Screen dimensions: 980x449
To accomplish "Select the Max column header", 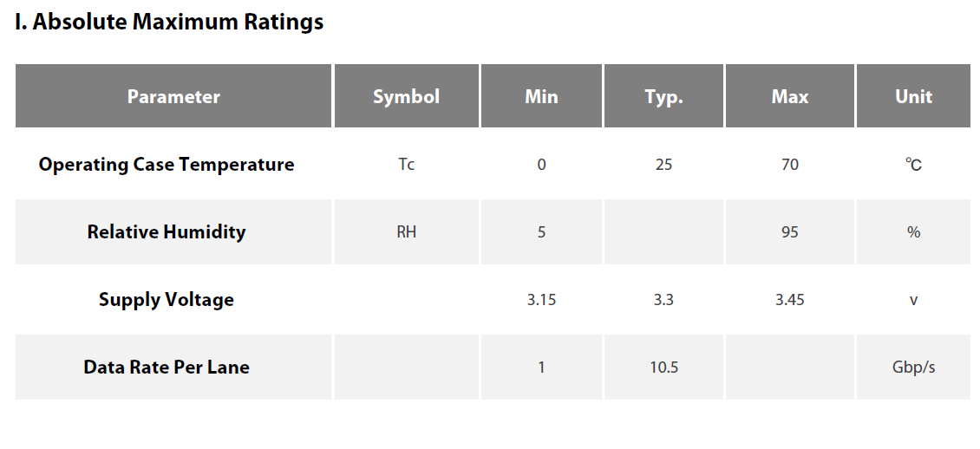I will [790, 96].
